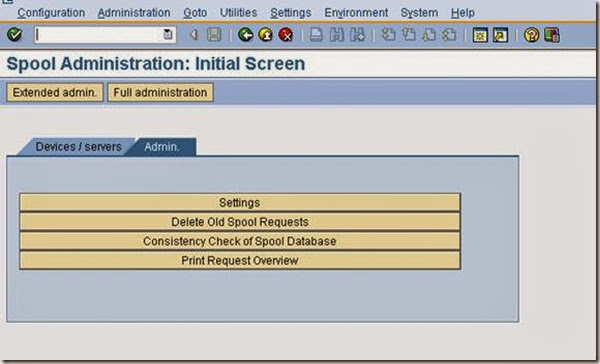Click the green Back arrow icon
This screenshot has height=364, width=600.
pyautogui.click(x=245, y=35)
